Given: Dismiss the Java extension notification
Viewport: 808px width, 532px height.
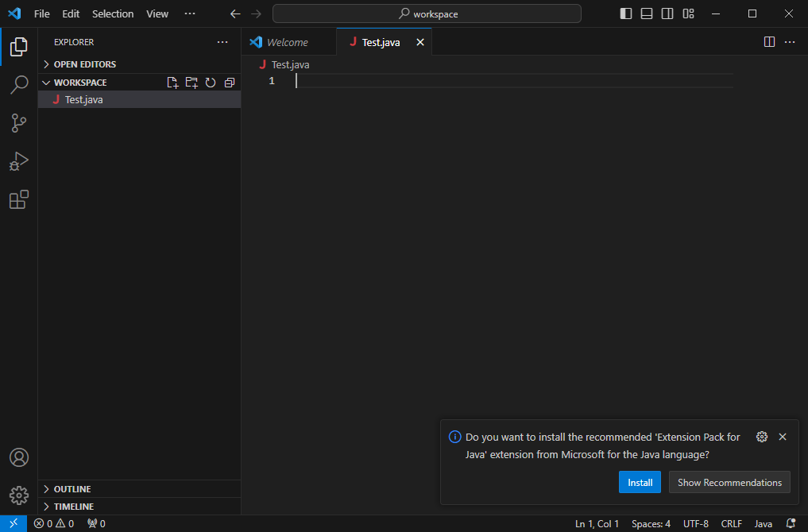Looking at the screenshot, I should (x=783, y=437).
